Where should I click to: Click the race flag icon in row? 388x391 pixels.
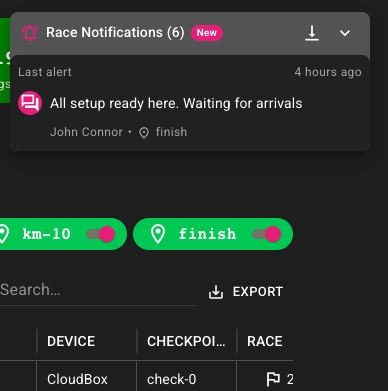coord(273,379)
